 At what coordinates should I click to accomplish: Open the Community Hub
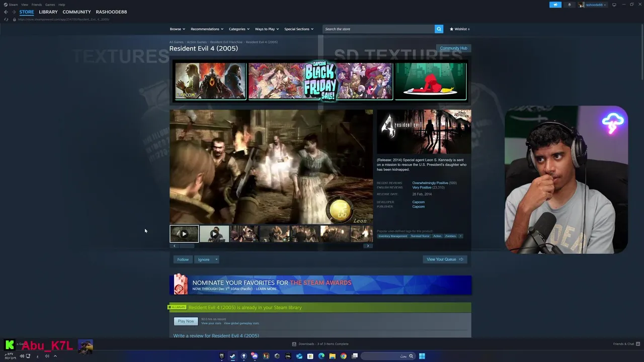click(x=453, y=48)
